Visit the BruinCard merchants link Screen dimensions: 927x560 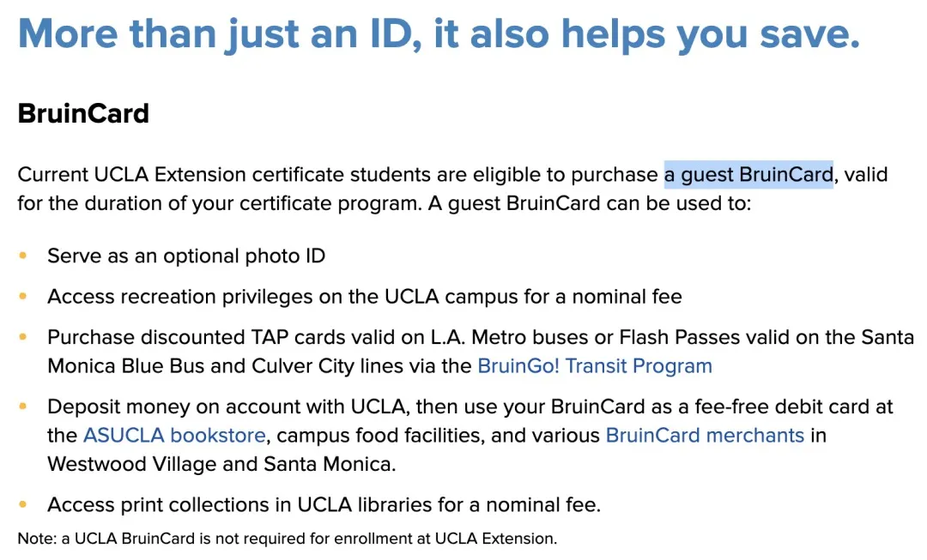click(x=705, y=436)
